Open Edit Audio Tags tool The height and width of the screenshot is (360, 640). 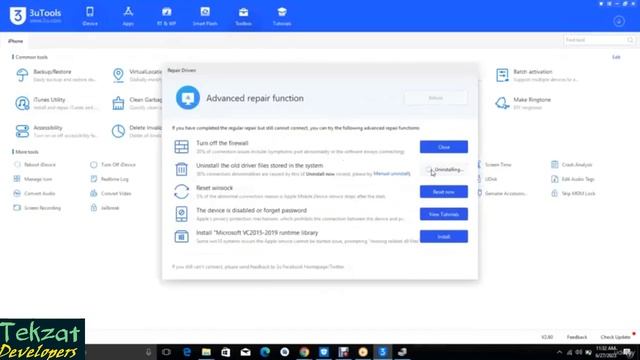pos(573,179)
